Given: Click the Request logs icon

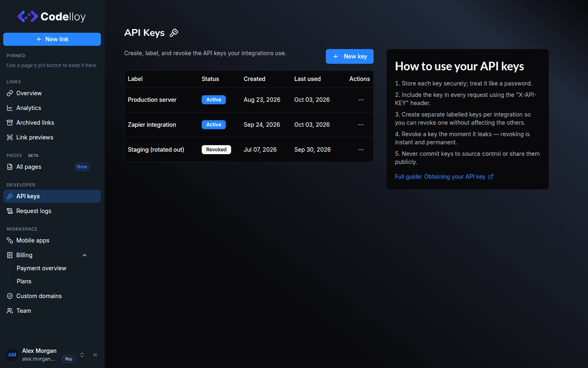Looking at the screenshot, I should coord(10,211).
